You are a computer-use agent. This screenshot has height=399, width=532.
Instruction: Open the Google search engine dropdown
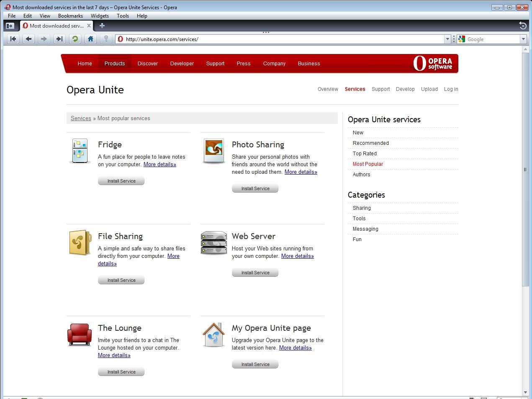click(462, 39)
